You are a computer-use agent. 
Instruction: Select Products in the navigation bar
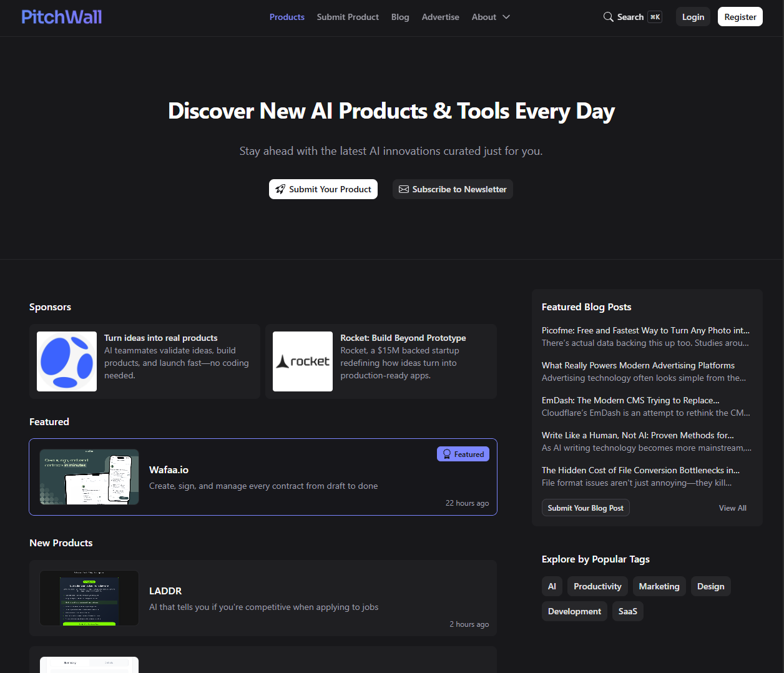(287, 17)
